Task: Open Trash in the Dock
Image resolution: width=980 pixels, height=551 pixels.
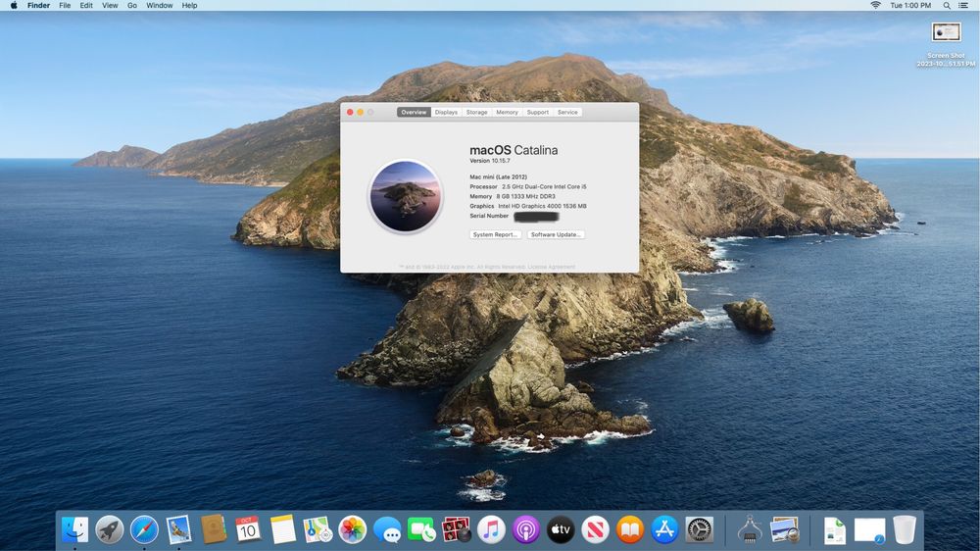Action: [905, 529]
